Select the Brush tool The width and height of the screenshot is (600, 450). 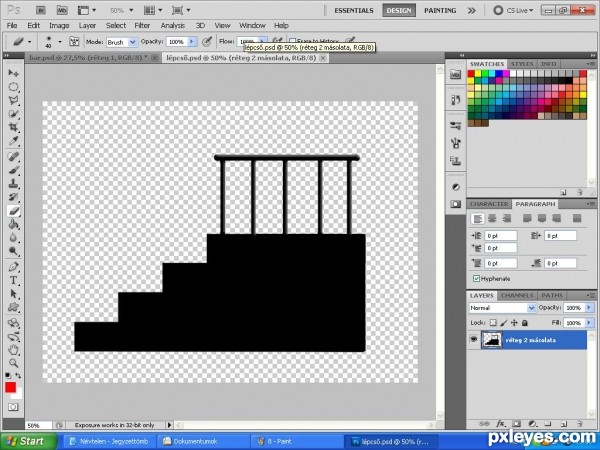[x=13, y=170]
